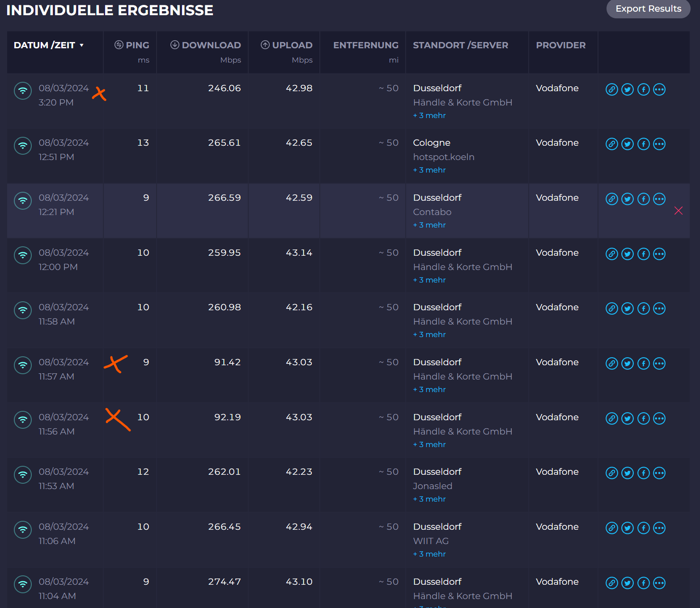
Task: Sort by the STANDORT /SERVER column header
Action: [x=461, y=45]
